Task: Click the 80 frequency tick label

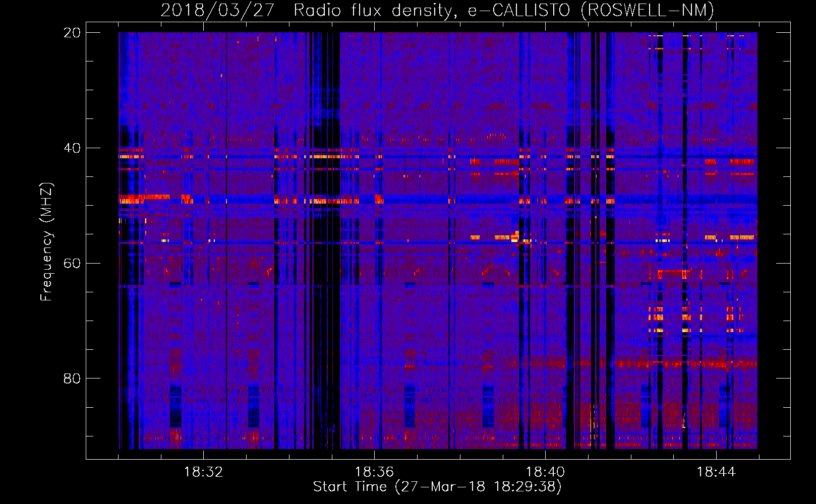Action: pos(72,379)
